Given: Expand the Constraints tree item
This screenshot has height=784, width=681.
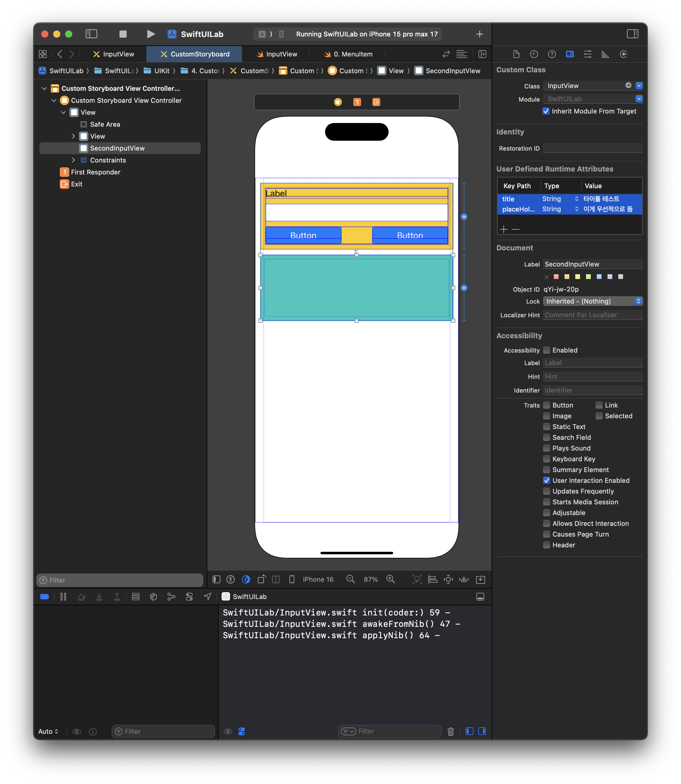Looking at the screenshot, I should click(x=73, y=160).
